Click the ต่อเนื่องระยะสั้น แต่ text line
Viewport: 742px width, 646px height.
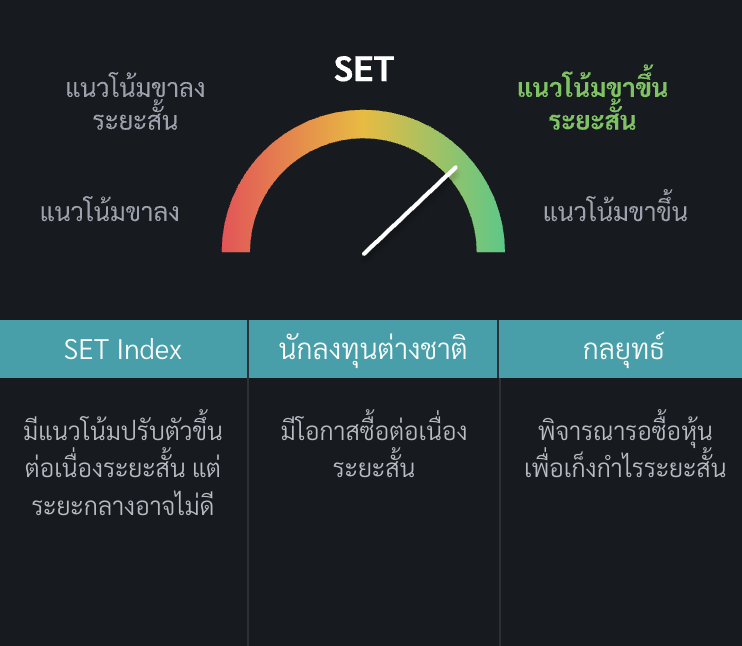click(123, 467)
